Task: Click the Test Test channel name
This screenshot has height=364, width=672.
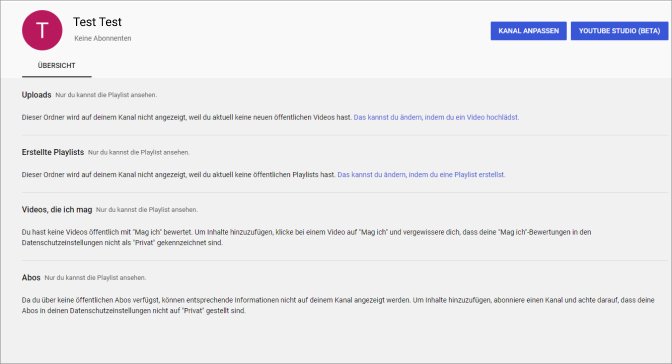Action: pyautogui.click(x=97, y=22)
